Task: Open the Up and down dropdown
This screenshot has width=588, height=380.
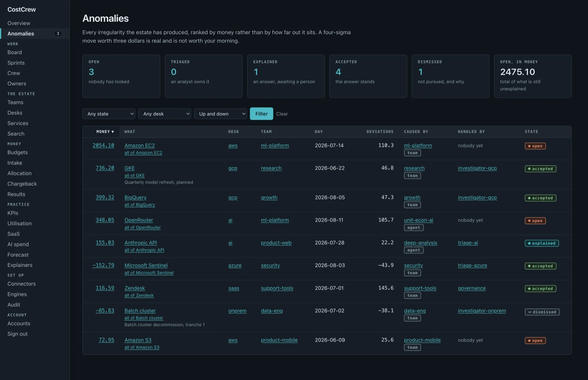Action: point(220,114)
